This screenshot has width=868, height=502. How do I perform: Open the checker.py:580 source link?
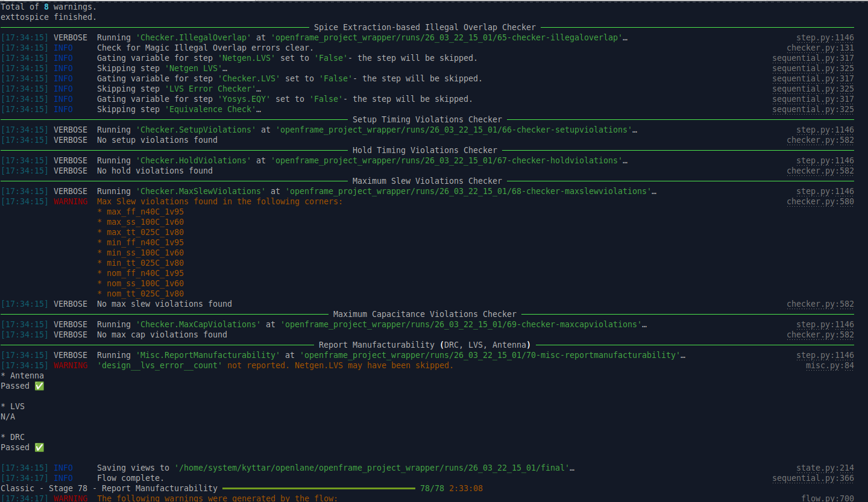click(x=820, y=201)
